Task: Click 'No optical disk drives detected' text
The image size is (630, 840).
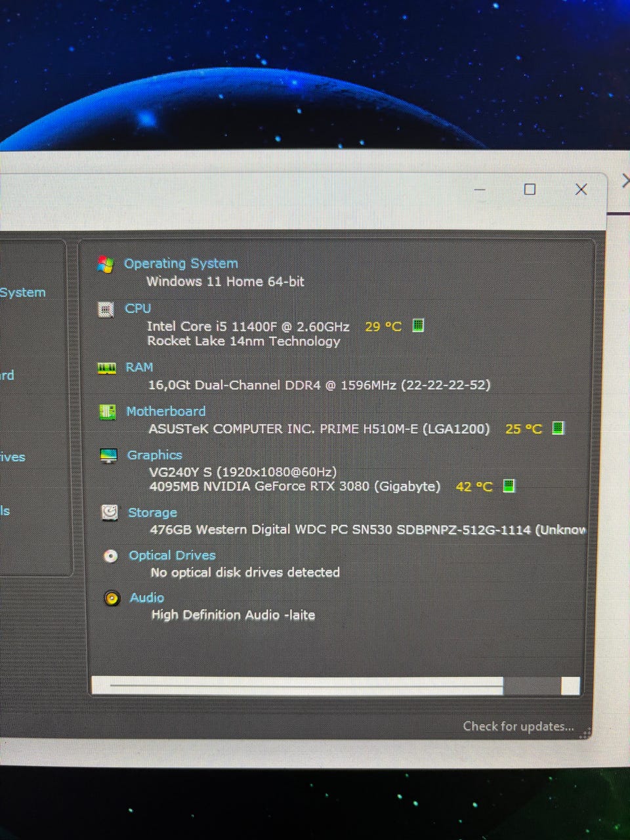Action: (245, 572)
